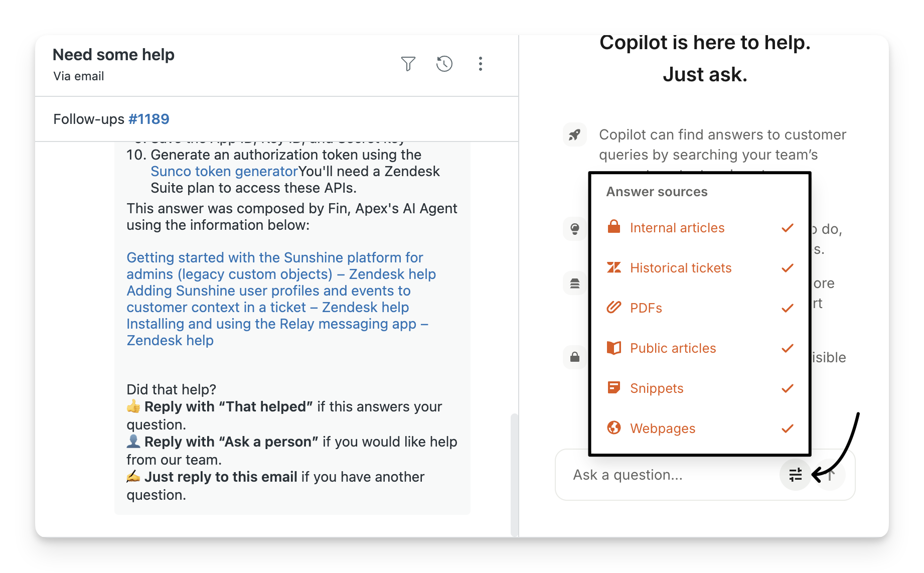Select Snippets in the Answer sources menu

pyautogui.click(x=657, y=388)
